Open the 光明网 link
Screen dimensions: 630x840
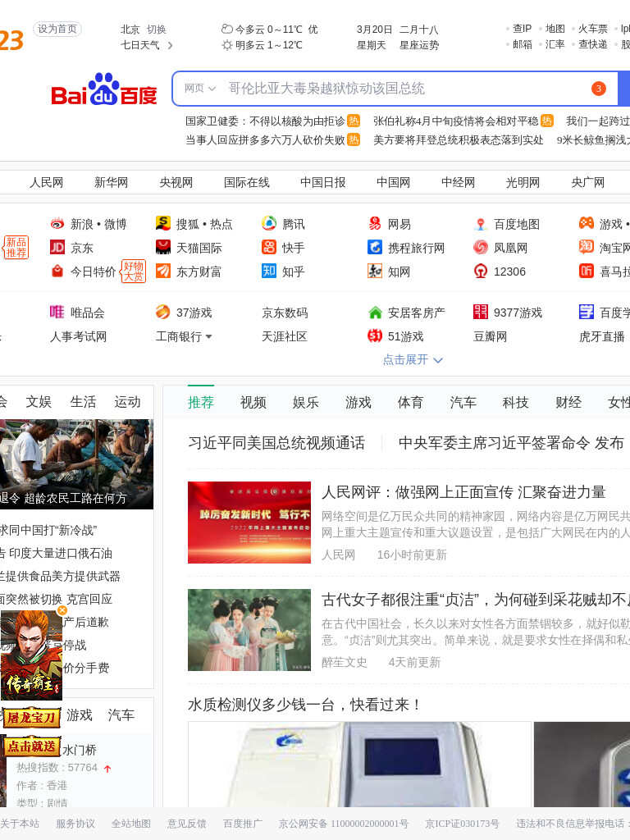(x=523, y=183)
